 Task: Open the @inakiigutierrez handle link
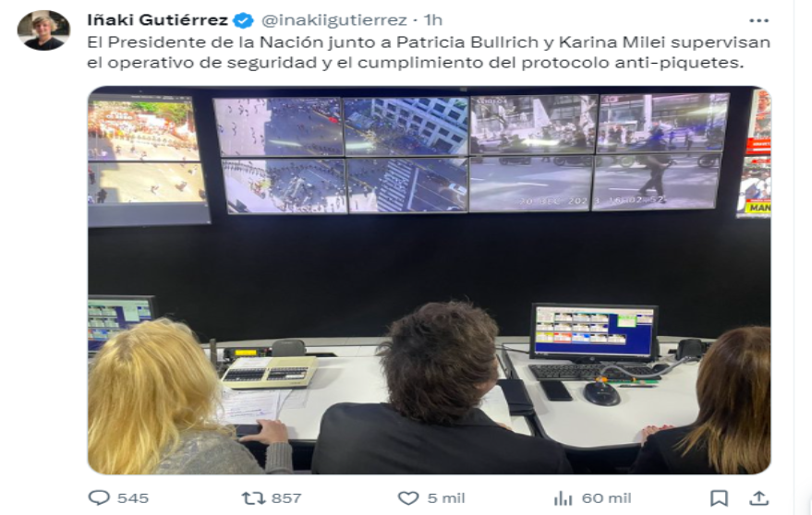tap(334, 20)
